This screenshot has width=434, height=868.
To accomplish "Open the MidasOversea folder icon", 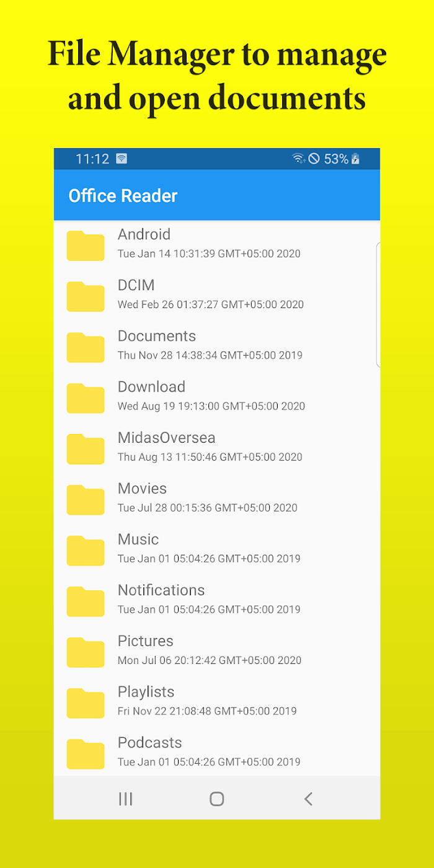I will click(x=86, y=449).
